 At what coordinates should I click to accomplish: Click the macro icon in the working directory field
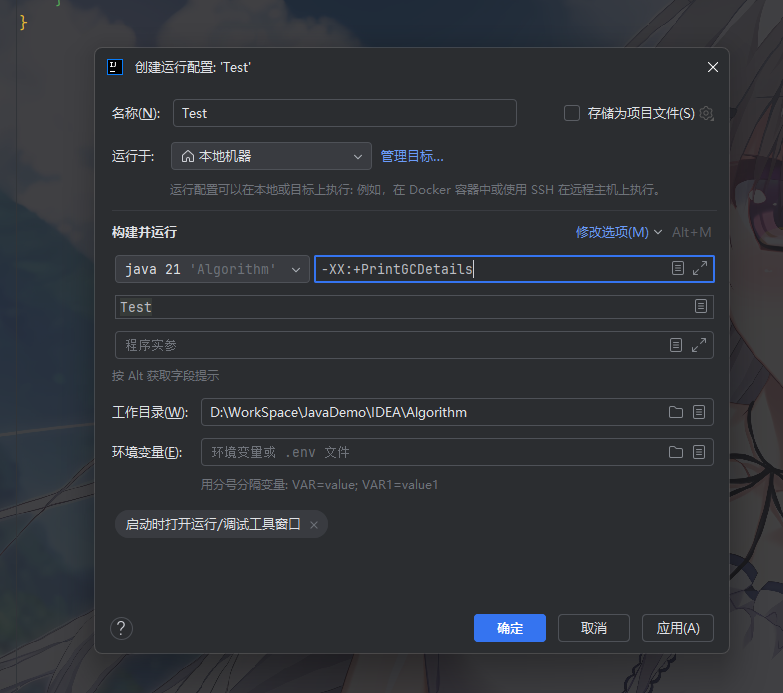[700, 412]
